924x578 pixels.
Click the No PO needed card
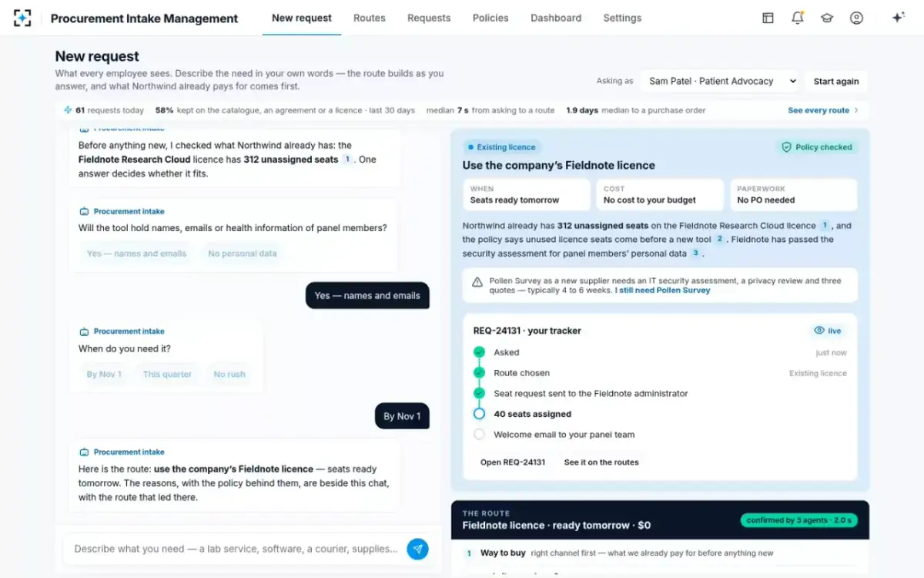794,195
